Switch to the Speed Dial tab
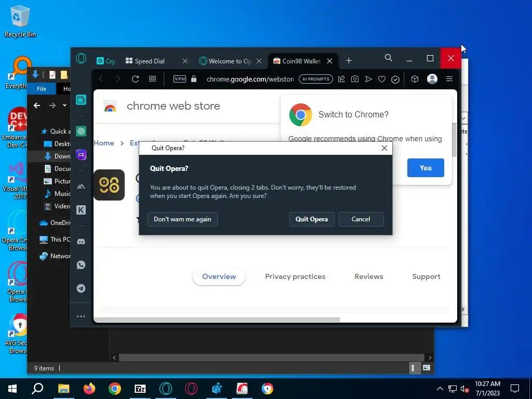The height and width of the screenshot is (399, 532). [x=150, y=61]
